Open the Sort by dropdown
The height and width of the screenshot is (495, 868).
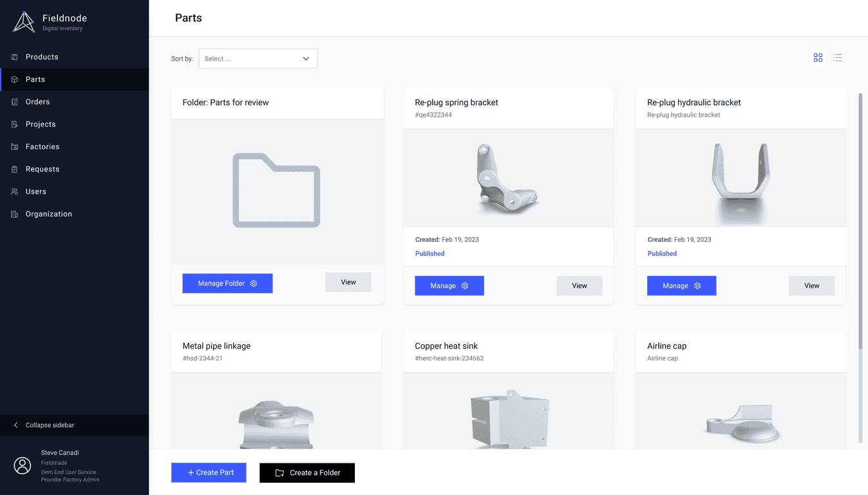(258, 59)
